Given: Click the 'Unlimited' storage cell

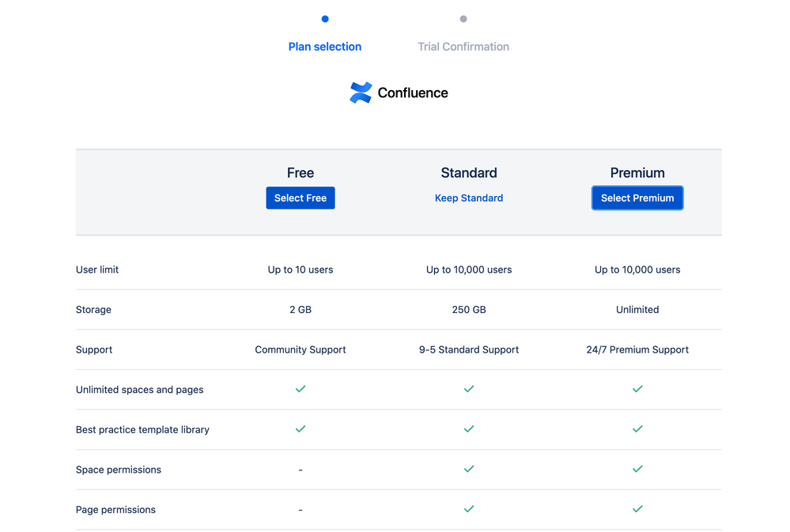Looking at the screenshot, I should point(637,309).
